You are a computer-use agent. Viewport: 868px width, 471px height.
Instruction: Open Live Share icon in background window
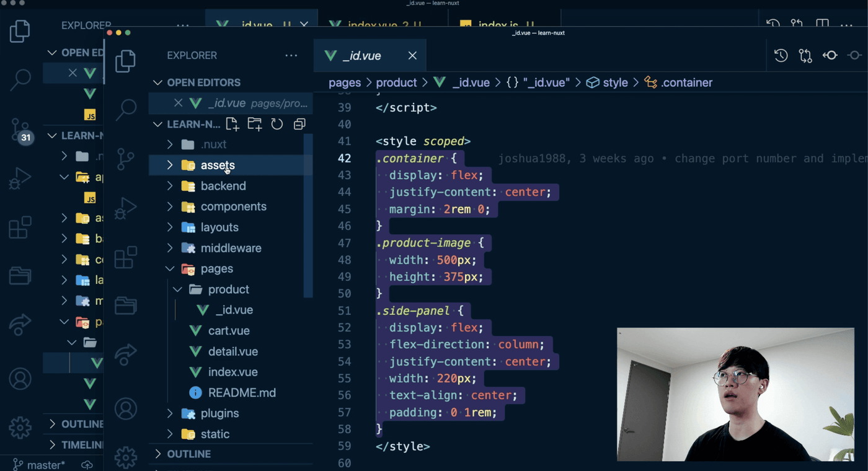click(20, 324)
